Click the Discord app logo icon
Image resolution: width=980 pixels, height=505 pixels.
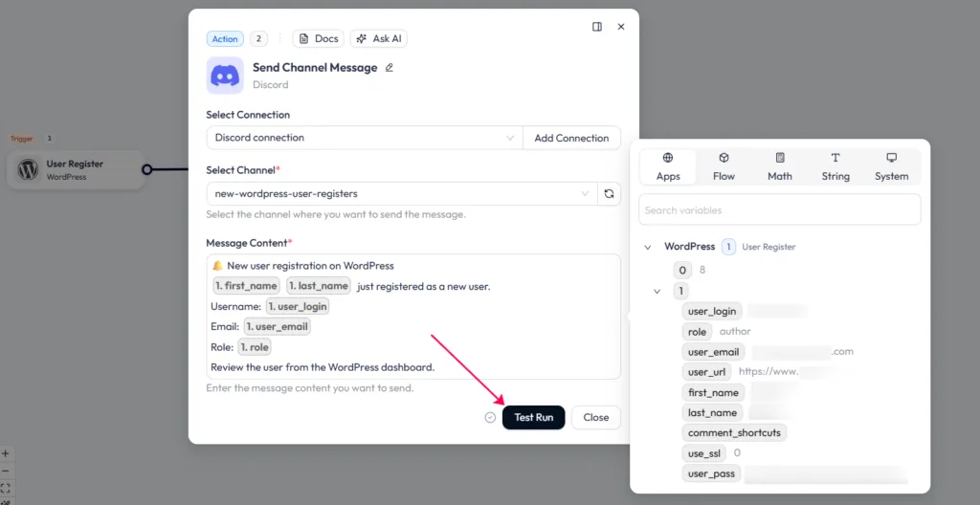click(225, 76)
